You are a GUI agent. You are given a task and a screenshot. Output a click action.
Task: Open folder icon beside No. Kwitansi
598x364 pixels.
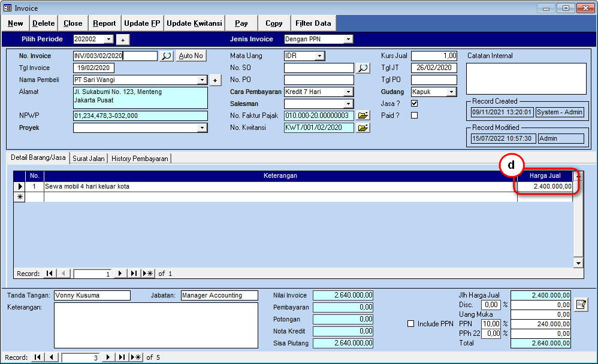tap(363, 128)
